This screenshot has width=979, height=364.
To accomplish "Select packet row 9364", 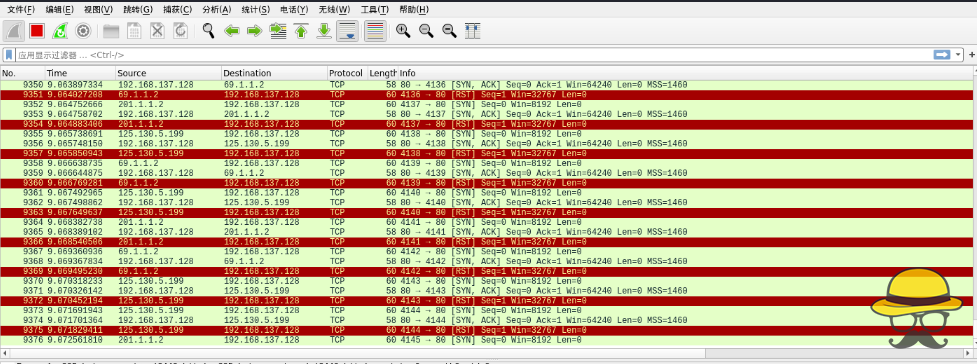I will [x=487, y=222].
